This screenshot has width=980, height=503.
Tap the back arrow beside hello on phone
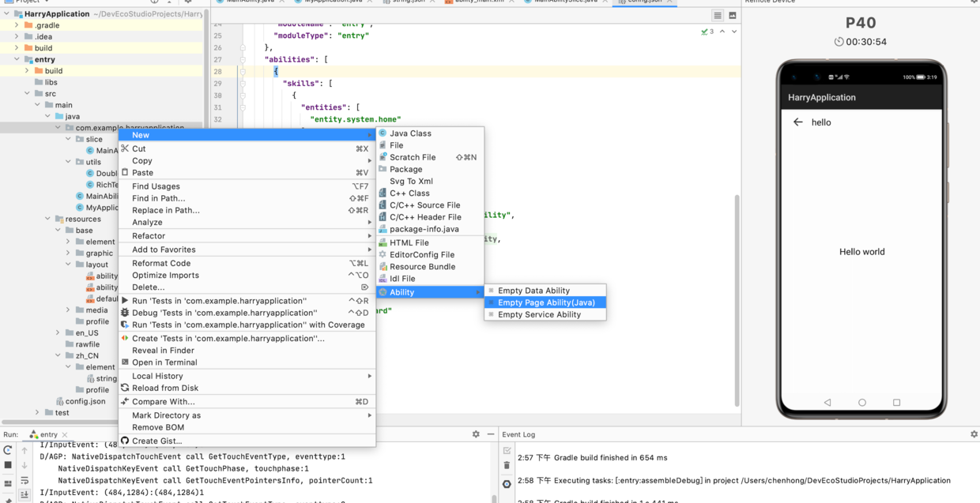797,122
